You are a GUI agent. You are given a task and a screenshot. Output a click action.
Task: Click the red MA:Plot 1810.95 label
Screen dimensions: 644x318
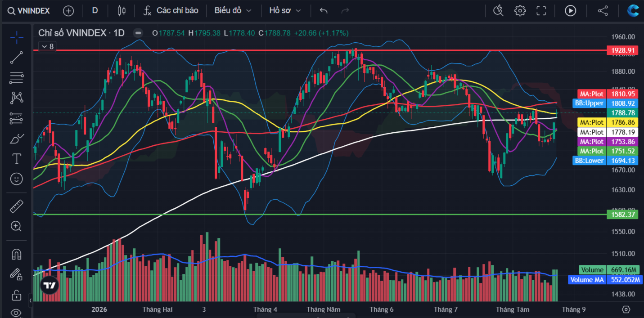pyautogui.click(x=608, y=94)
